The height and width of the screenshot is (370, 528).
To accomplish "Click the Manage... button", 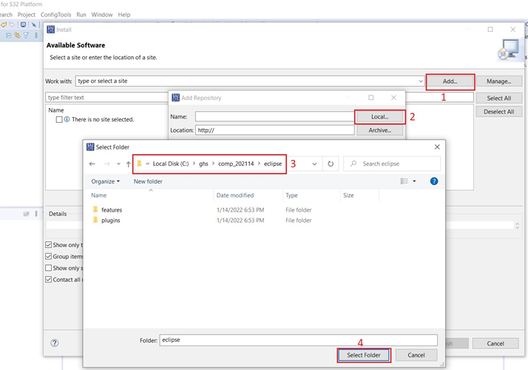I will tap(499, 81).
